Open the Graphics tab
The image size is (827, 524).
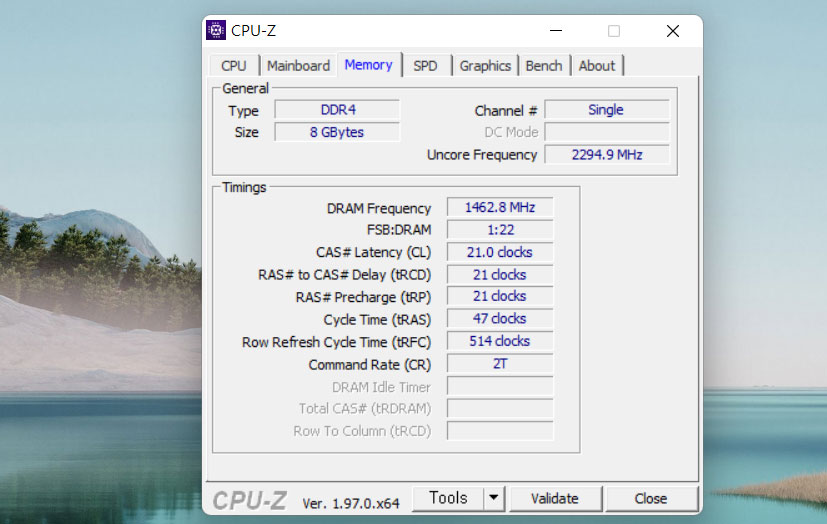(485, 66)
